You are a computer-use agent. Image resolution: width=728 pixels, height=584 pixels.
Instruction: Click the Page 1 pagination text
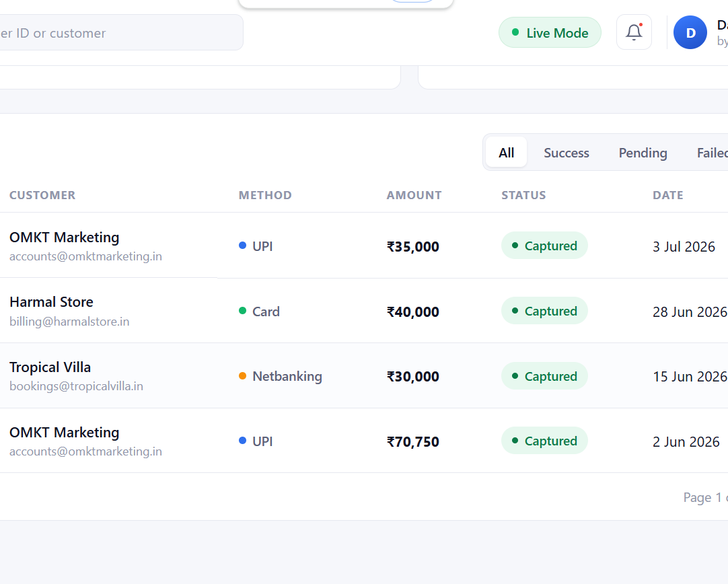pos(705,498)
